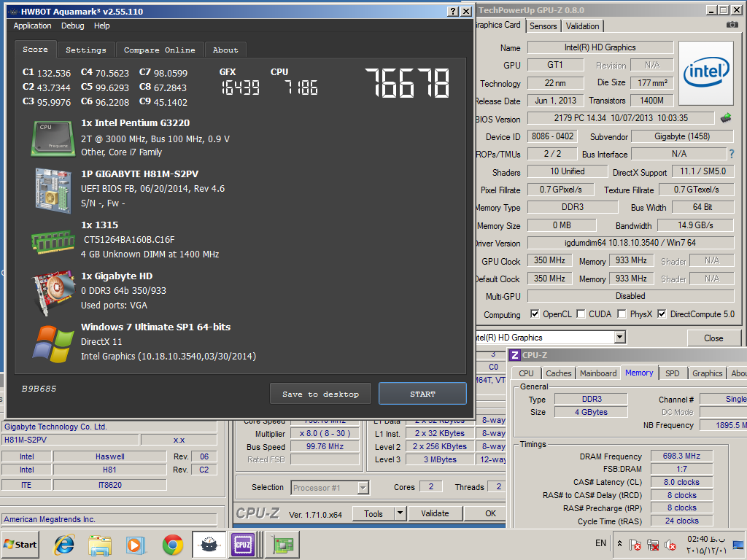Open the Validation tab in GPU-Z
The image size is (747, 560).
point(582,26)
